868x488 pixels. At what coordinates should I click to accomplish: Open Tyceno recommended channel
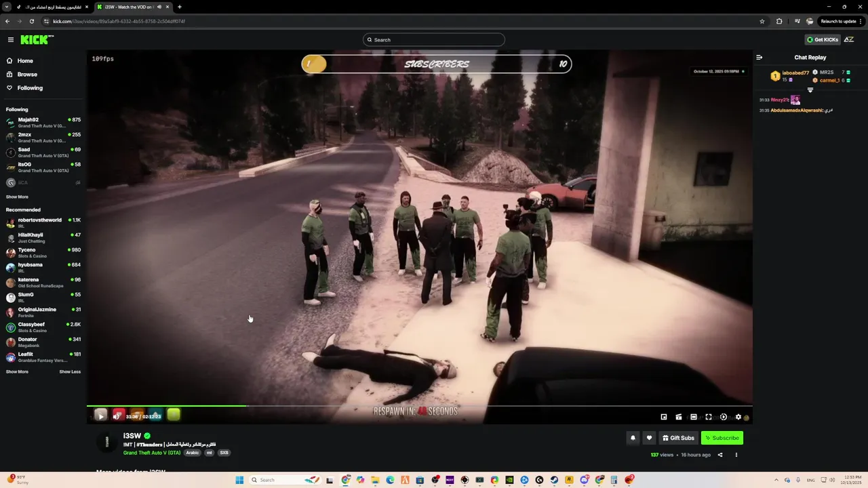tap(43, 253)
